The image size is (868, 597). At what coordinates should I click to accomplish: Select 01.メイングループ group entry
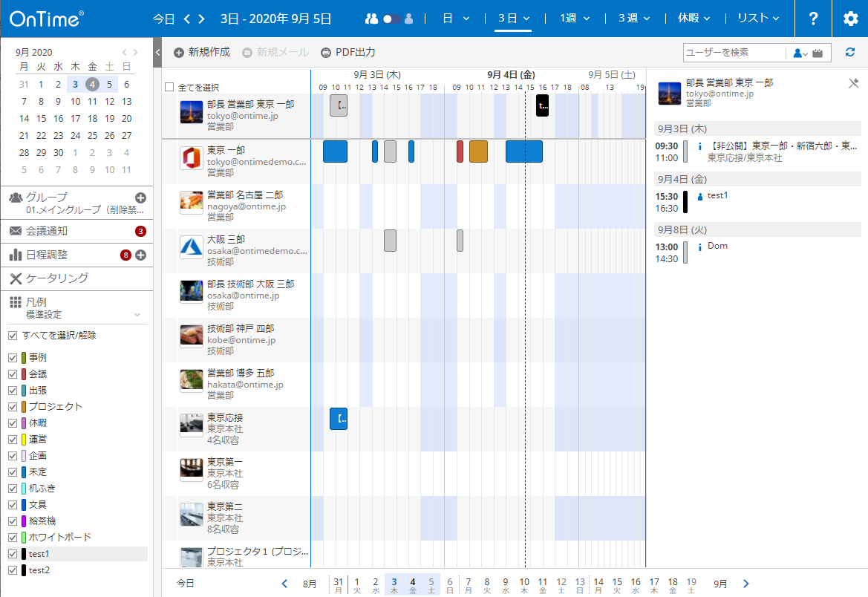[x=84, y=210]
